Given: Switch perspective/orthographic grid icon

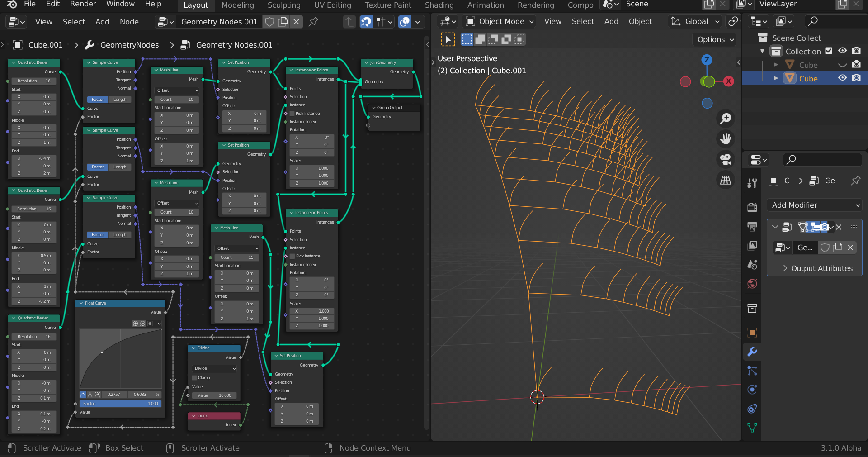Looking at the screenshot, I should click(x=726, y=180).
